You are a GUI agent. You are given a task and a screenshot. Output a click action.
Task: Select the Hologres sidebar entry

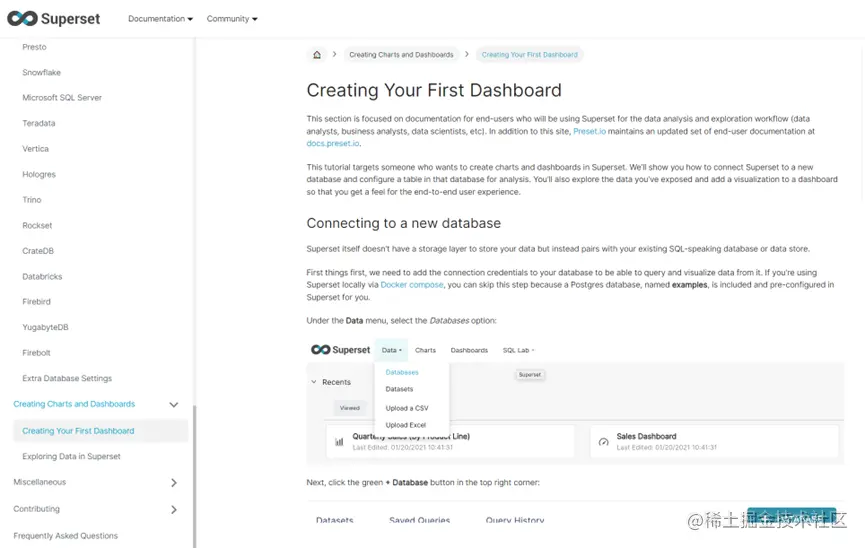click(x=39, y=174)
